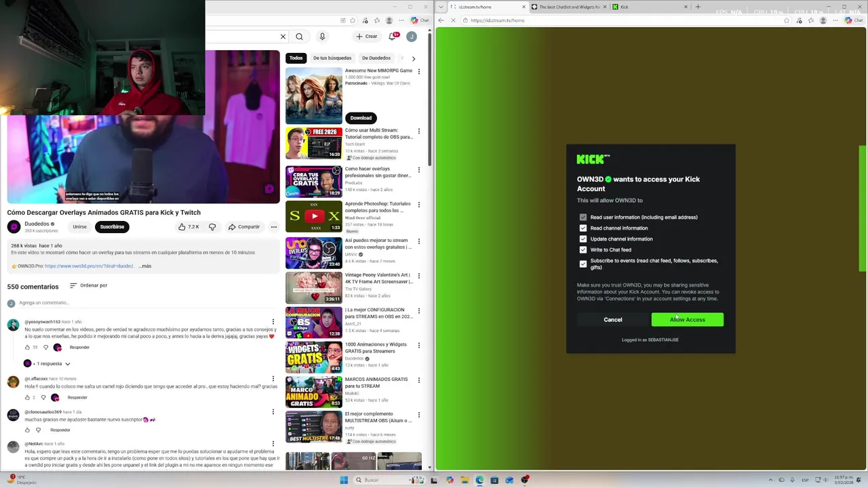This screenshot has width=868, height=488.
Task: Like the yosoyswach153 comment
Action: tap(28, 347)
